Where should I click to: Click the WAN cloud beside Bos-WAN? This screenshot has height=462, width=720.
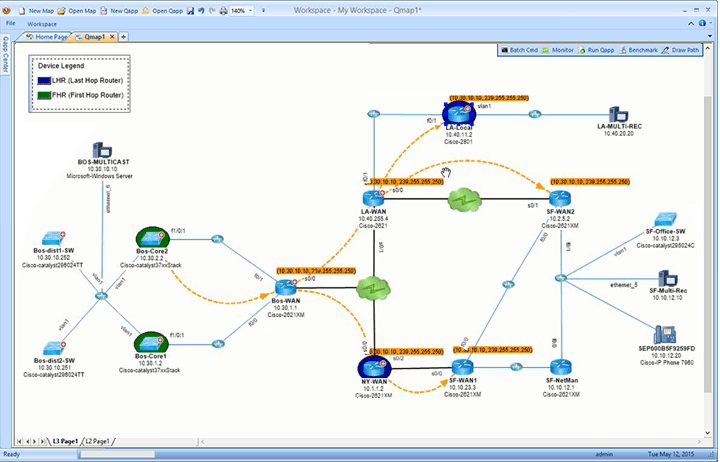coord(374,288)
